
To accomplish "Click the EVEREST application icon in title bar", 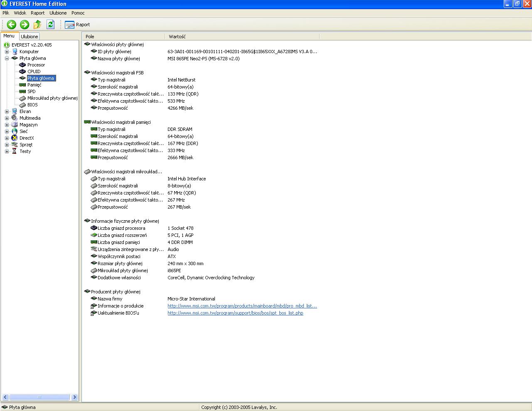I will (x=5, y=4).
